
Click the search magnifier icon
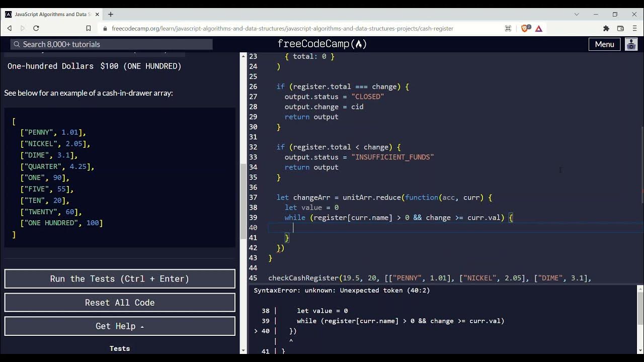pos(17,44)
